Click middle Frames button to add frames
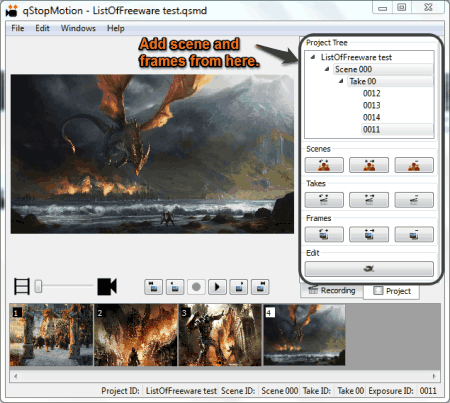Viewport: 450px width, 403px height. point(369,234)
